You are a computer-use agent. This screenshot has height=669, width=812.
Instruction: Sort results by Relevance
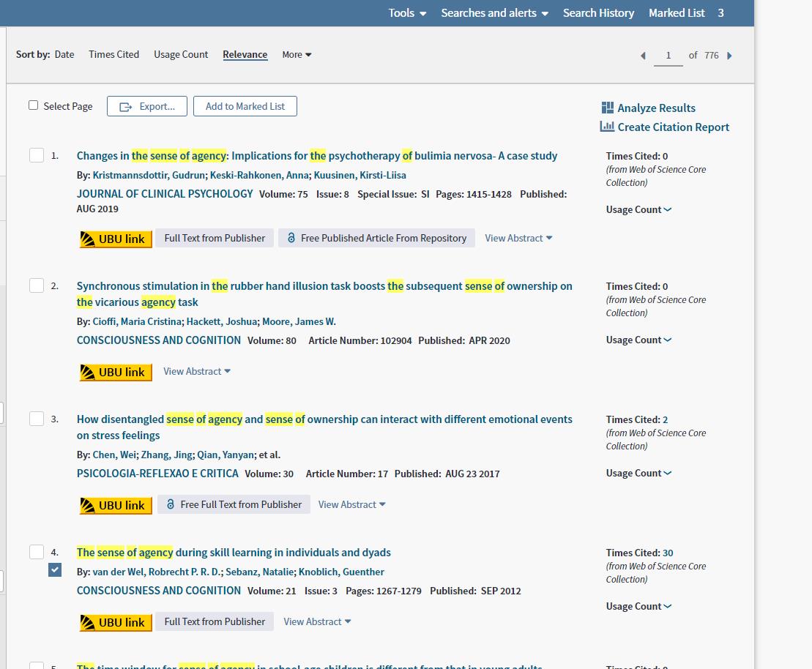click(245, 54)
